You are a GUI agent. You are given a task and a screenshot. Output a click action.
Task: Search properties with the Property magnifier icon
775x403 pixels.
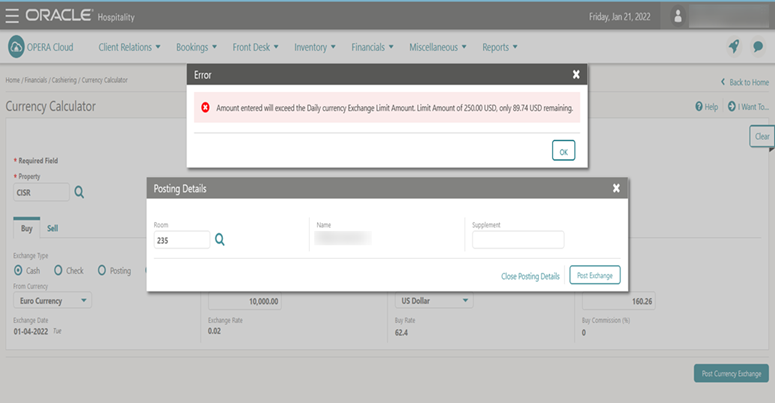[79, 192]
